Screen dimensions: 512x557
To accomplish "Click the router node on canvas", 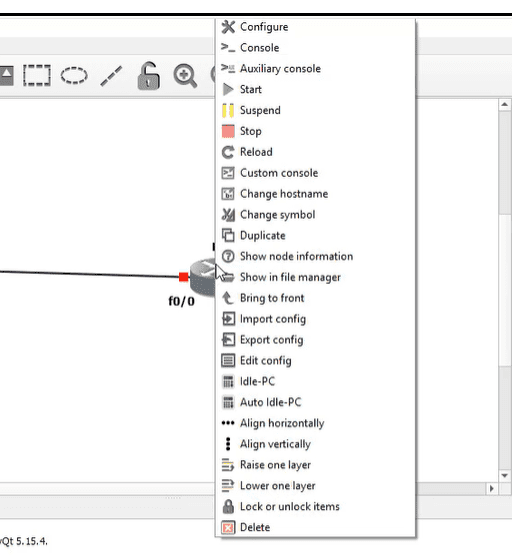I will [x=203, y=278].
